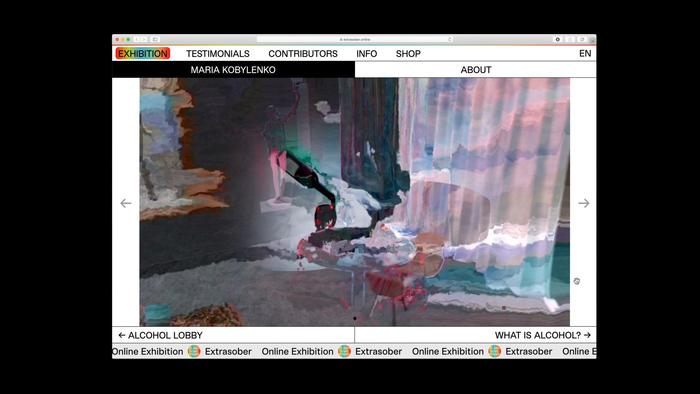Click the first rainbow globe in the ticker
Screen dimensions: 700x394
[194, 352]
